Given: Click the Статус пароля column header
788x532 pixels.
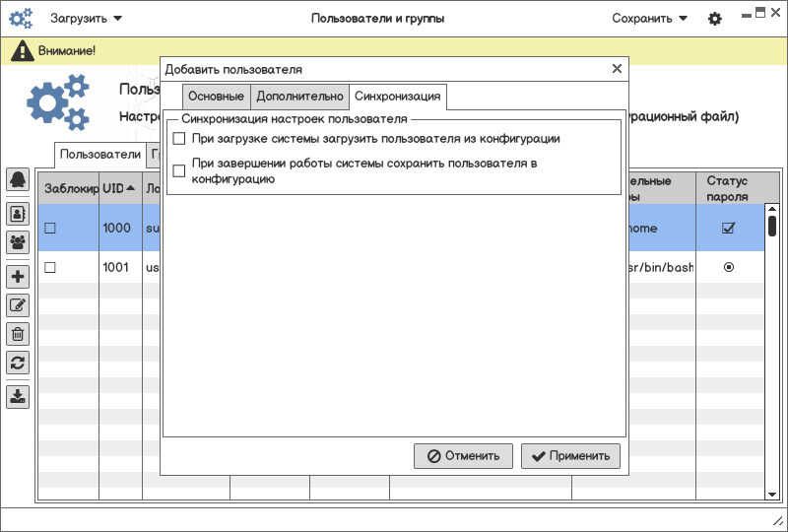Looking at the screenshot, I should (730, 188).
